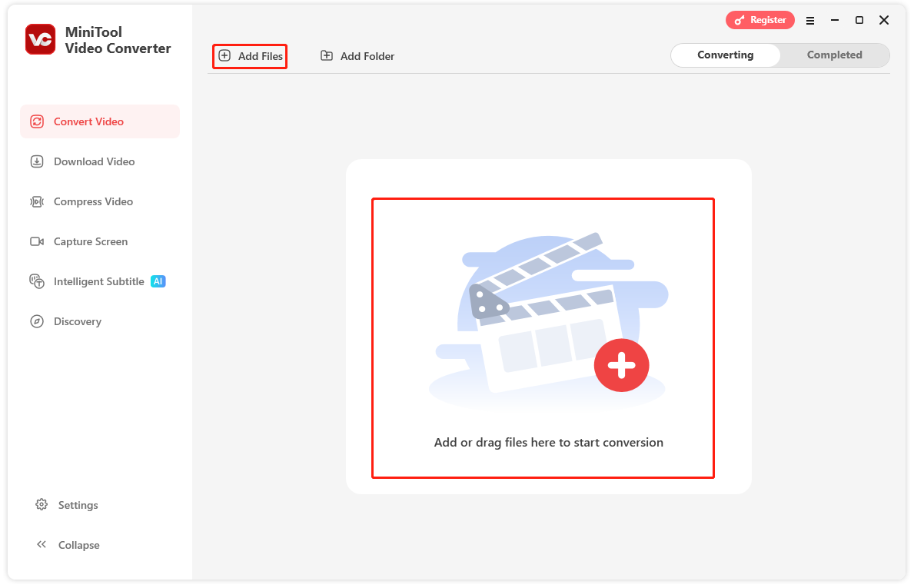Click the Add Folder label

point(366,55)
